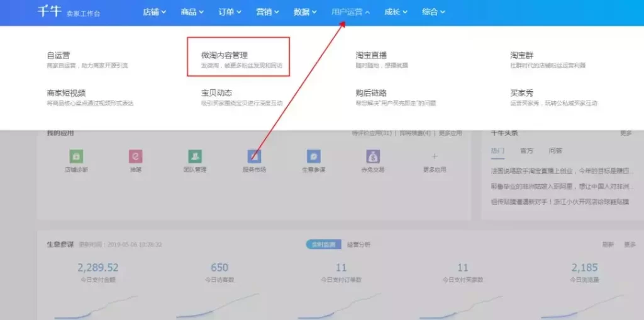Click the 2,185 page views value
The image size is (644, 320).
584,268
